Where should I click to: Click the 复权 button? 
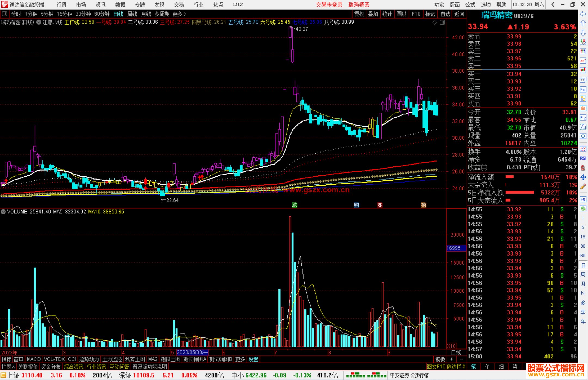point(359,14)
